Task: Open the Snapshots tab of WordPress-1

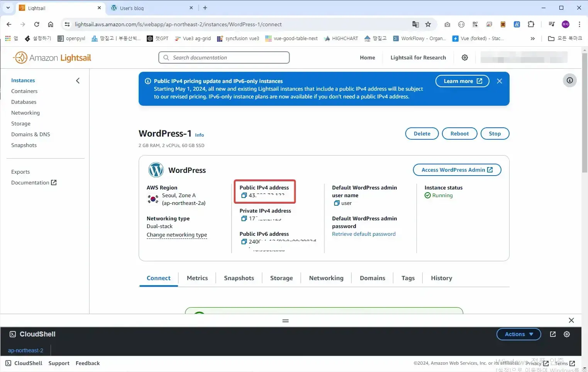Action: tap(239, 278)
